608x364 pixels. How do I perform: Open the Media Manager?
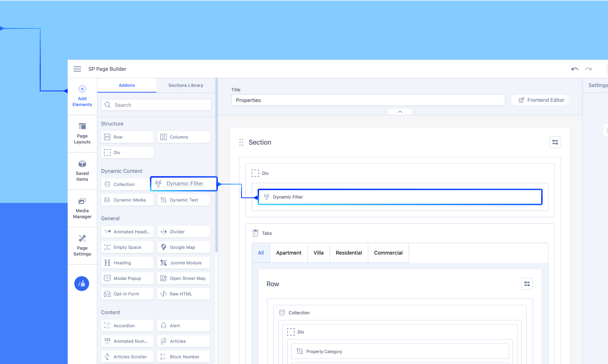tap(82, 208)
